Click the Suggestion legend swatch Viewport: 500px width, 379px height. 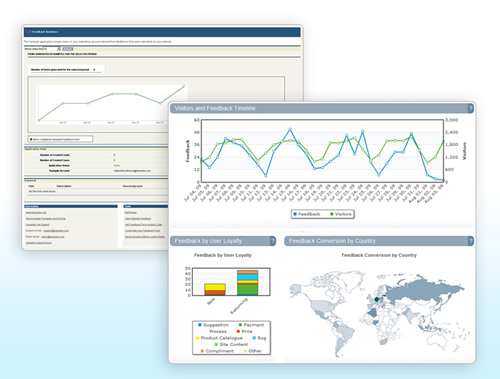click(200, 325)
